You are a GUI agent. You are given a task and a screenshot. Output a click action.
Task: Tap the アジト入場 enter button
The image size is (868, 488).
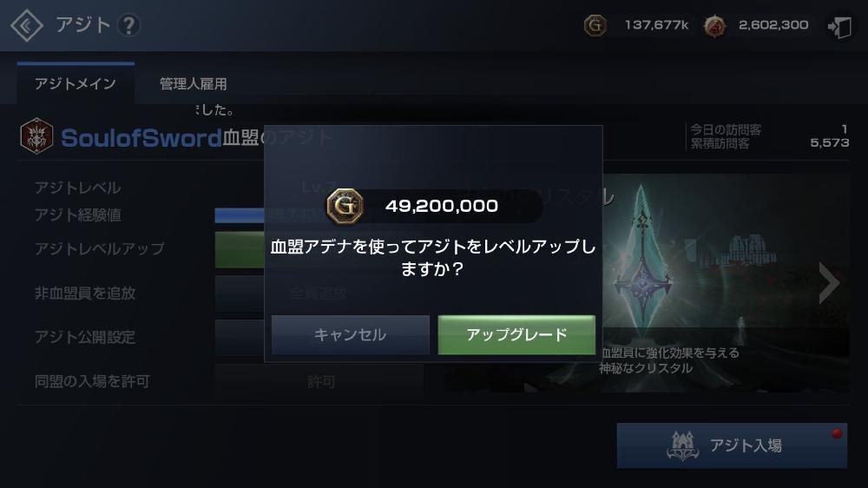[x=732, y=446]
